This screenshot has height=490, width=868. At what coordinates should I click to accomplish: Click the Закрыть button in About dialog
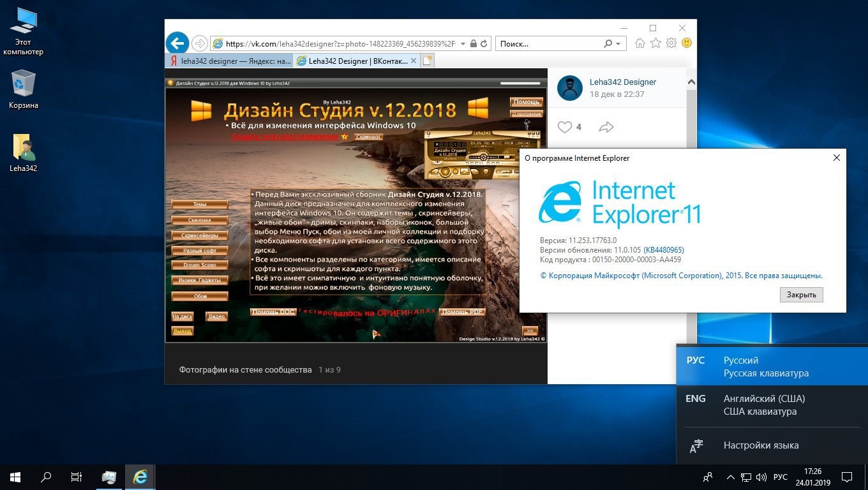tap(801, 295)
